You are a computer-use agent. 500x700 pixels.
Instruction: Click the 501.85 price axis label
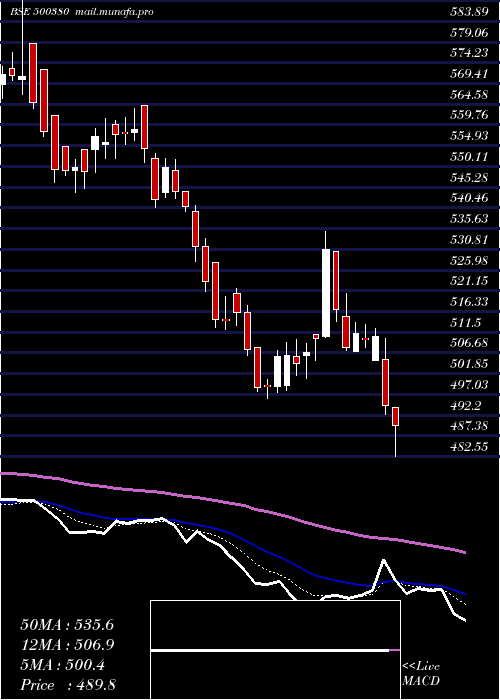click(468, 364)
